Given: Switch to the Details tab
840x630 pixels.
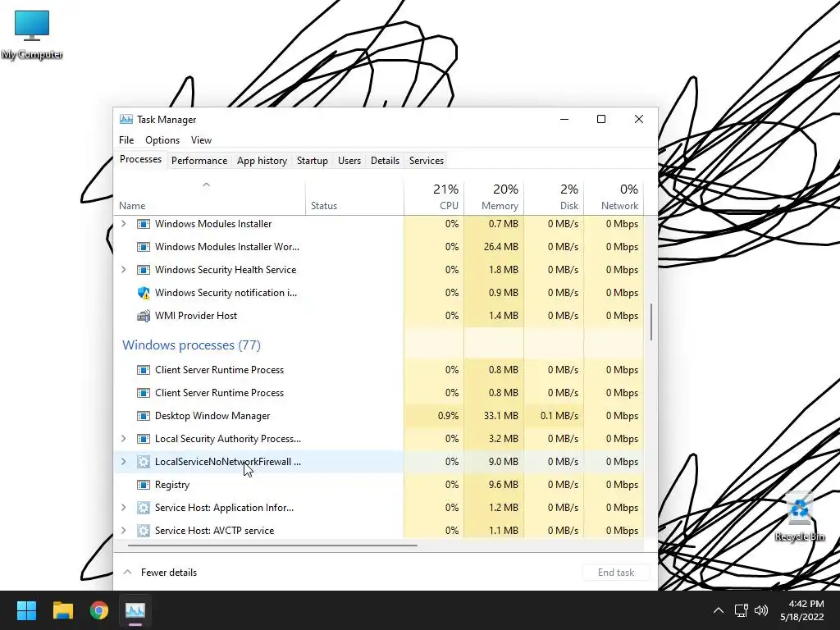Looking at the screenshot, I should (386, 161).
